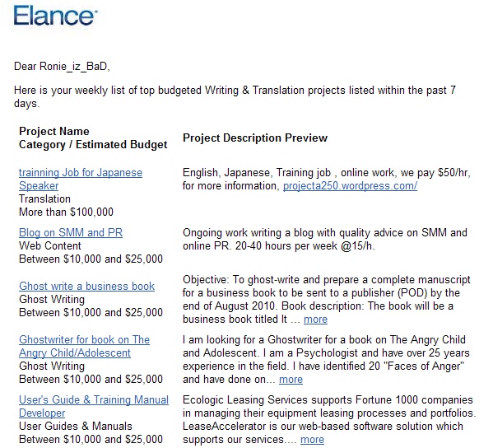This screenshot has height=448, width=493.
Task: Click the 'online PR. 20-40 hours per week' description
Action: click(278, 245)
